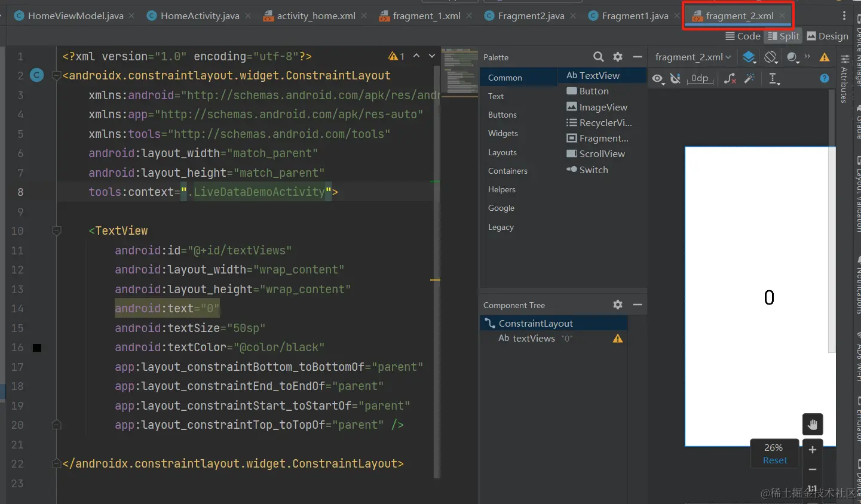Open the Guidelines dropdown

774,79
